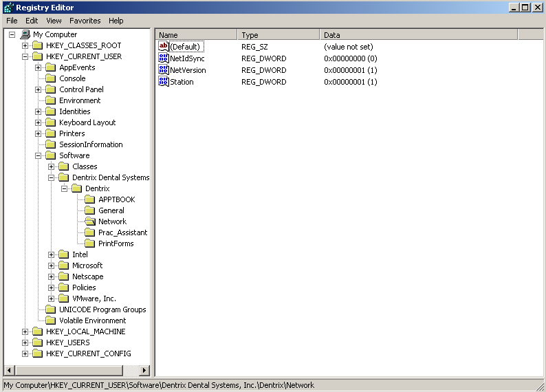
Task: Click the Registry Editor title bar icon
Action: click(x=9, y=8)
